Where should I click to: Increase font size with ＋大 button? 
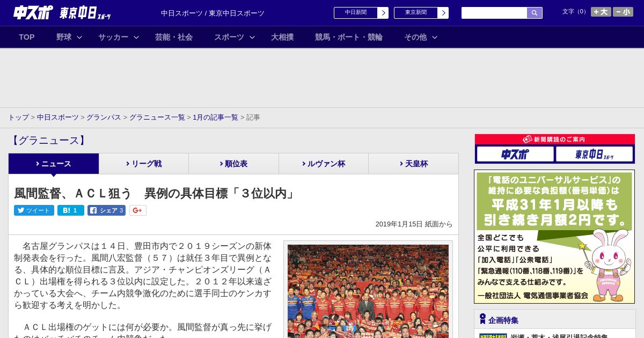point(601,12)
